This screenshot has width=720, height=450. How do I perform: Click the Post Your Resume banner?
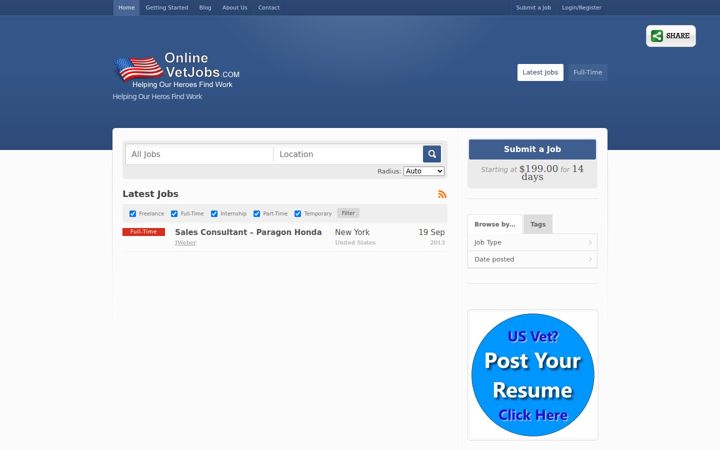tap(533, 375)
